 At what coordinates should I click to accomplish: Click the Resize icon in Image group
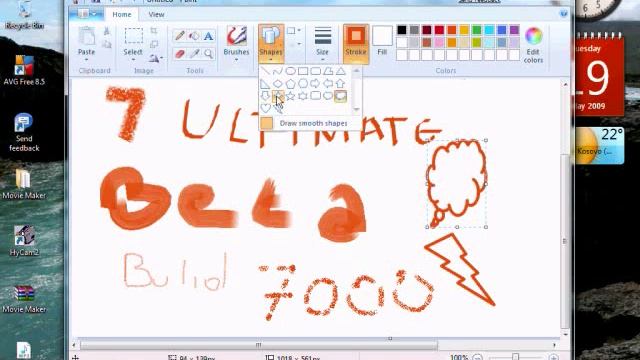(x=154, y=44)
